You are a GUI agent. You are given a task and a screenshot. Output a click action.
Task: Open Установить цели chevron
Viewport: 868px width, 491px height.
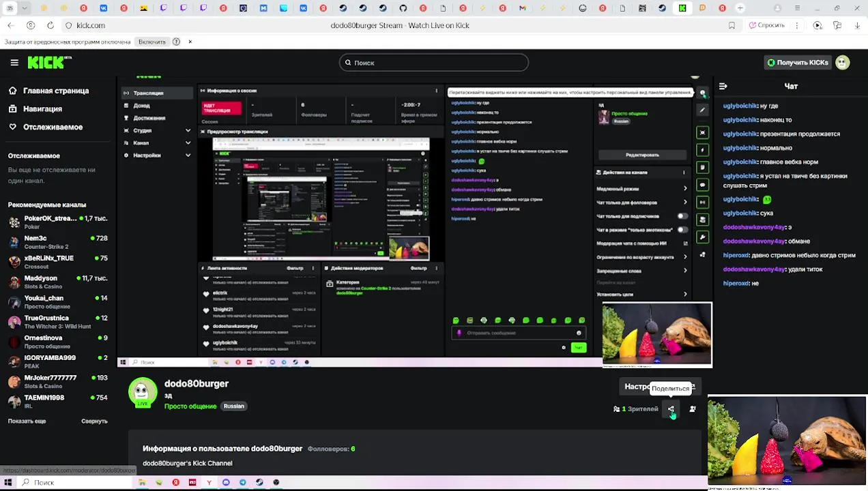pos(685,295)
